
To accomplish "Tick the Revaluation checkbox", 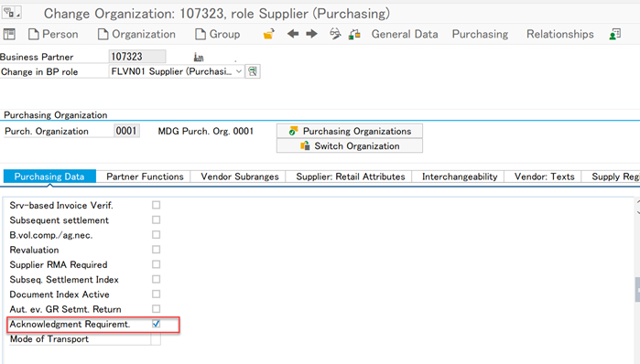I will click(x=156, y=250).
